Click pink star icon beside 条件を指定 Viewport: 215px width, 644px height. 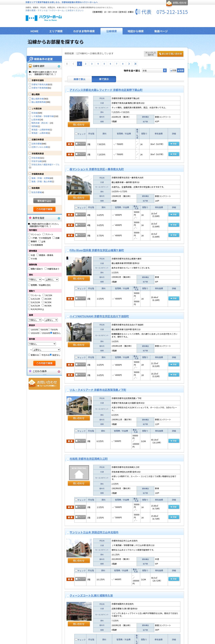[x=30, y=218]
